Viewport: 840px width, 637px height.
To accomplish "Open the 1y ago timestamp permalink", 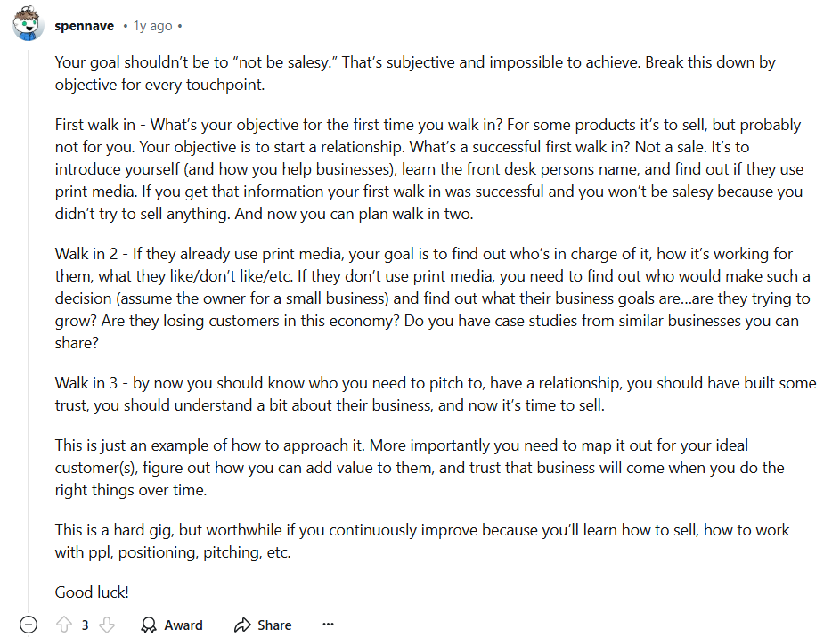I will [x=152, y=26].
